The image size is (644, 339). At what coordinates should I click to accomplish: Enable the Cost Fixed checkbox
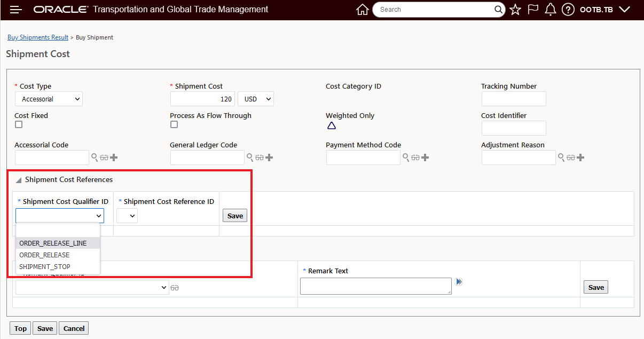point(19,124)
